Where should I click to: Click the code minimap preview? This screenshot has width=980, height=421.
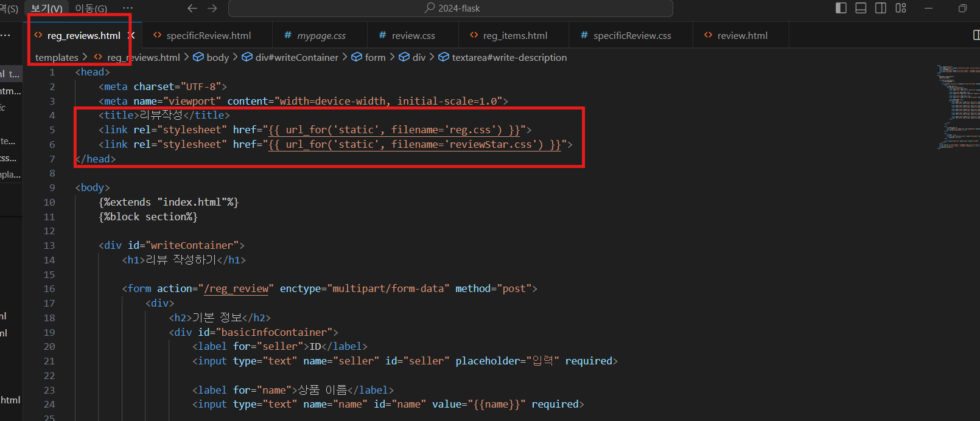957,106
